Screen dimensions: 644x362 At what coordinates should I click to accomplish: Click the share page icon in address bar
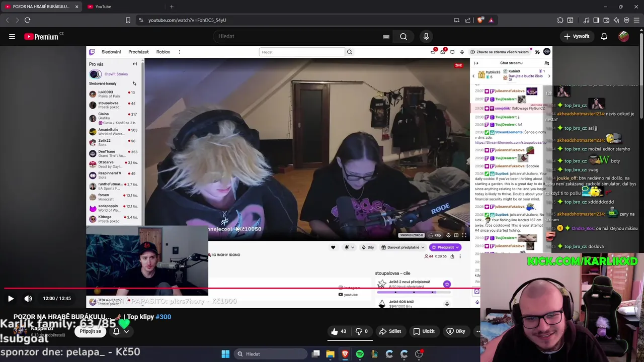(x=468, y=20)
